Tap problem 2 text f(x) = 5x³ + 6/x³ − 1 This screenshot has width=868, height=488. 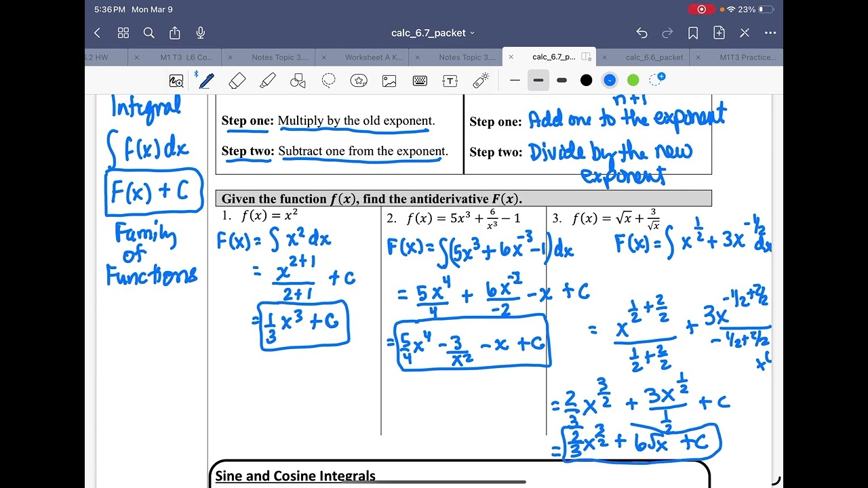click(x=464, y=218)
